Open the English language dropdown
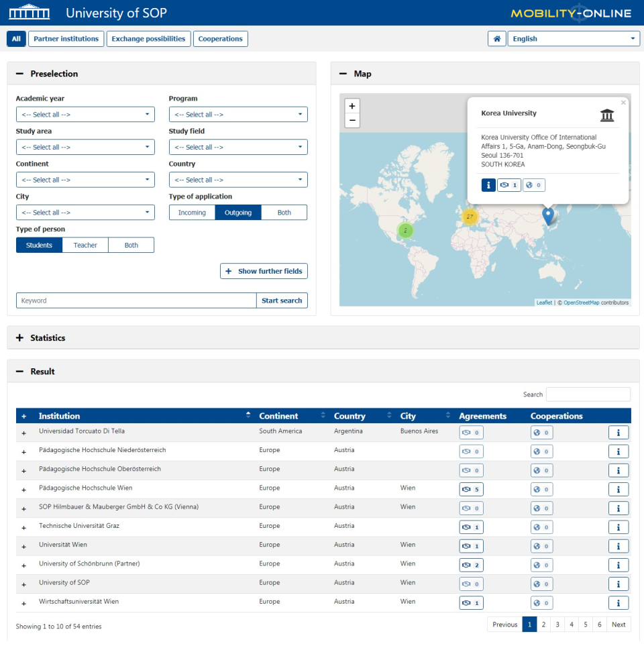The height and width of the screenshot is (650, 644). (574, 38)
